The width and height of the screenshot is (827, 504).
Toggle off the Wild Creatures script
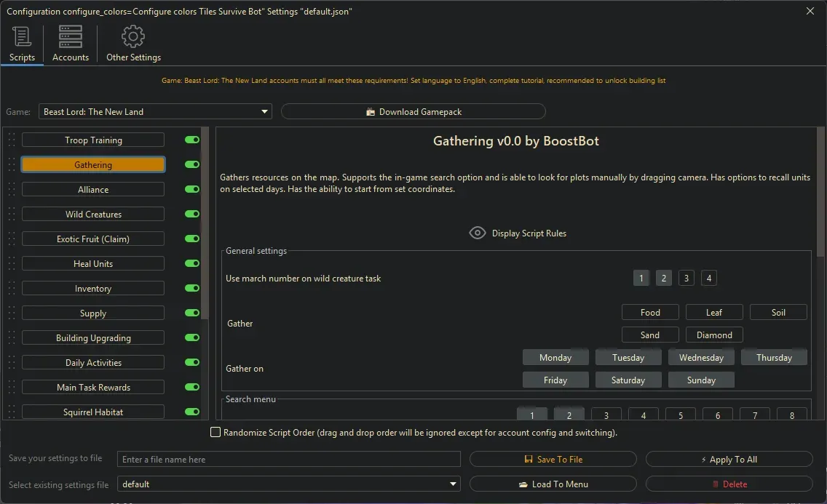[x=192, y=215]
